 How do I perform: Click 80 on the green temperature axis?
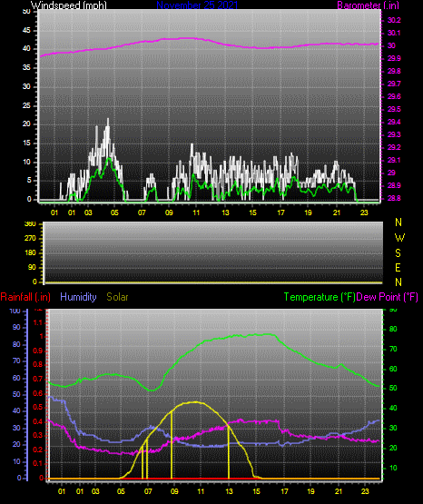(x=393, y=329)
